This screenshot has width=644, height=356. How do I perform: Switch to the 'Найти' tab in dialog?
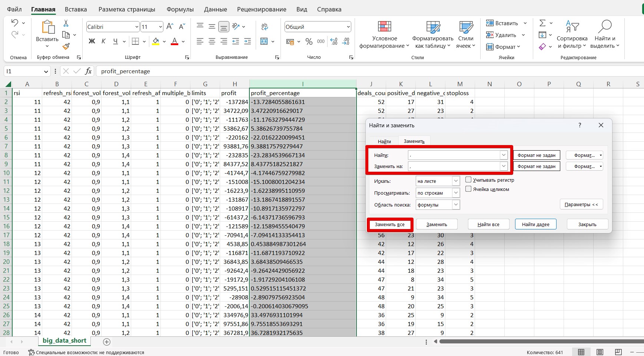384,141
